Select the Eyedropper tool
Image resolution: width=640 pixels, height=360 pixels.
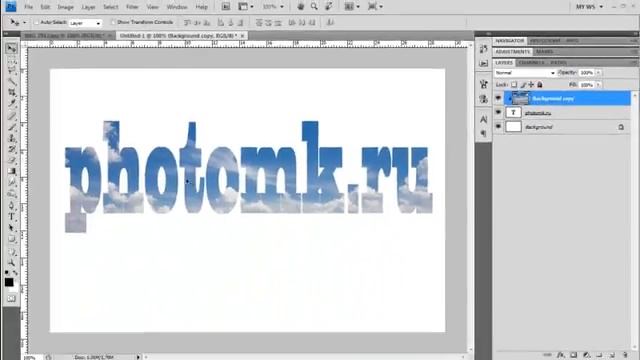[x=11, y=103]
